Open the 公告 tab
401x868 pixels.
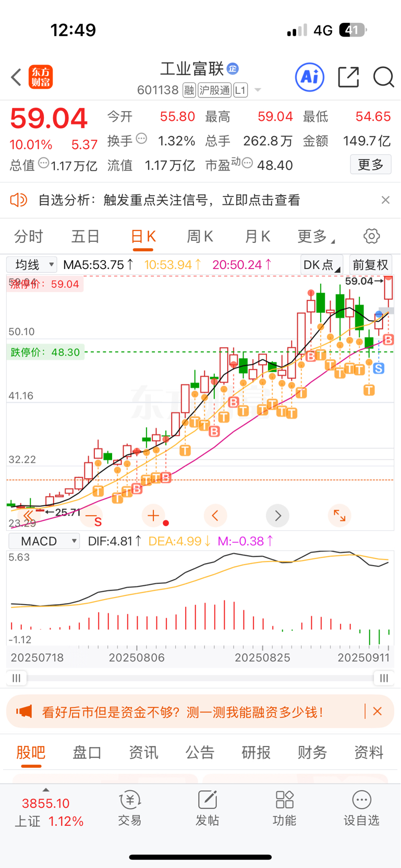200,752
